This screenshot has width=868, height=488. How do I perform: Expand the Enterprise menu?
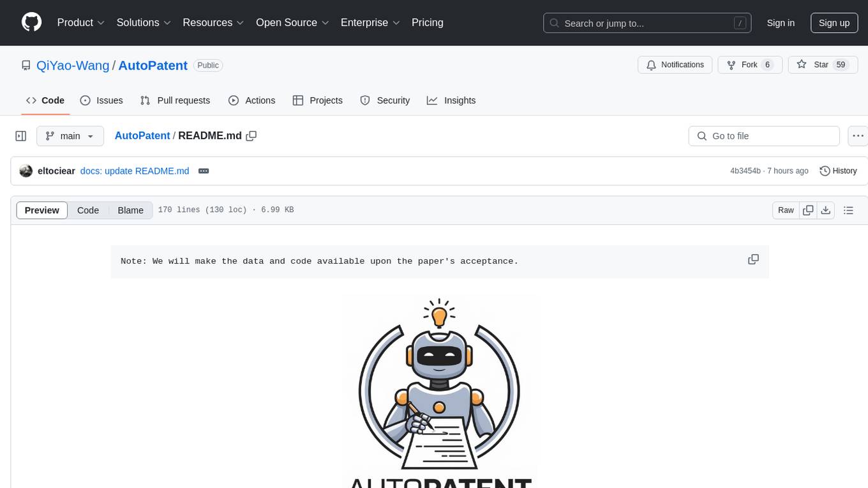[x=370, y=22]
